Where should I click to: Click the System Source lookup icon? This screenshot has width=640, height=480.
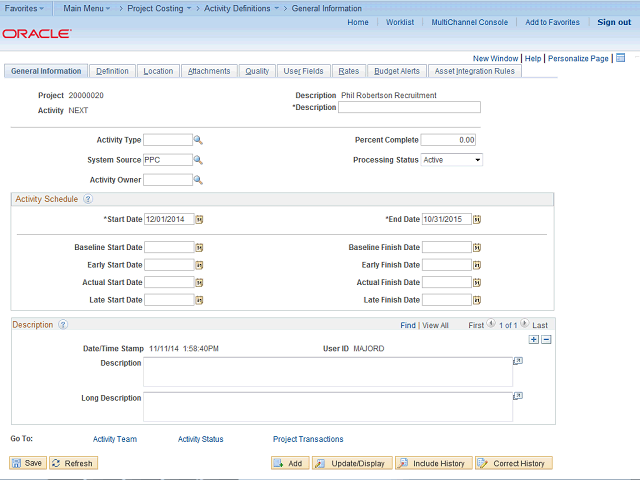click(x=198, y=160)
